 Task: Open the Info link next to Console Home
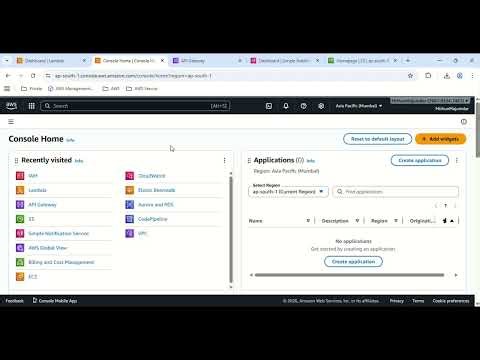click(70, 140)
